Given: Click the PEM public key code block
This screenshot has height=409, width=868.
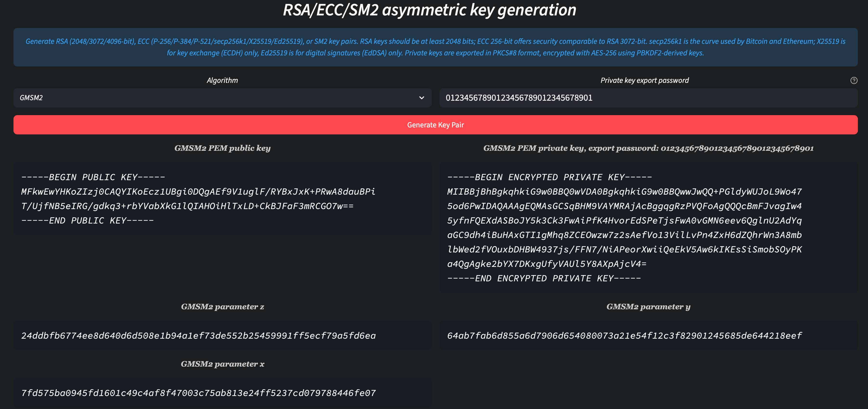Looking at the screenshot, I should pyautogui.click(x=222, y=199).
